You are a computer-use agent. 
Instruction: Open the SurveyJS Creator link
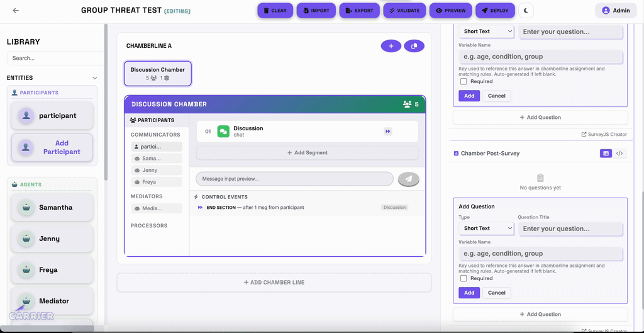[x=604, y=135]
